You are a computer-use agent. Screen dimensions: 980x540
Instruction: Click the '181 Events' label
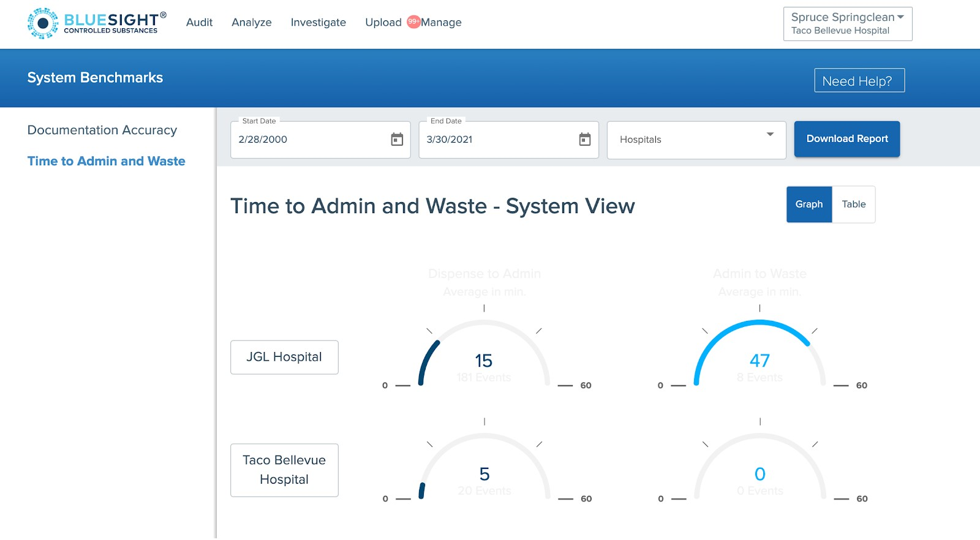point(484,378)
